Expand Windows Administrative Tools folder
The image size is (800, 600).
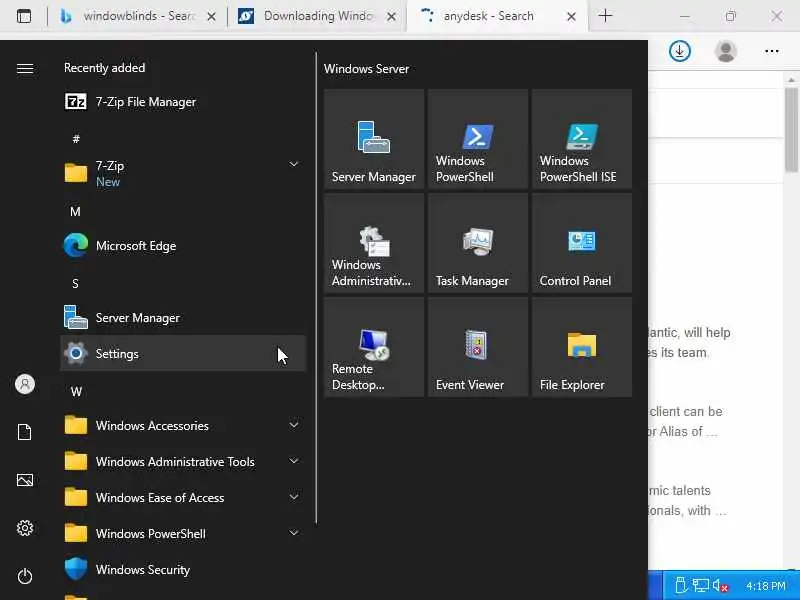pos(183,462)
